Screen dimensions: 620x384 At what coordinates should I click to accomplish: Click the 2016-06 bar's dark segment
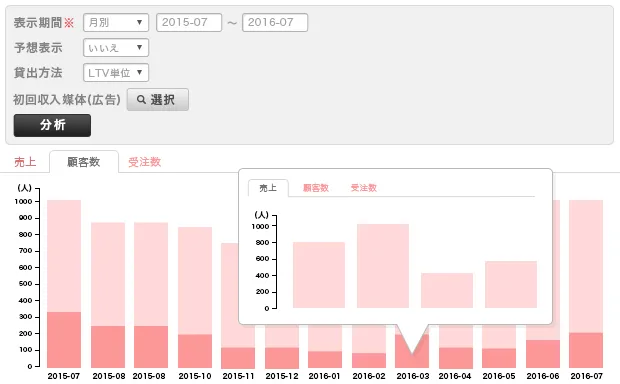click(543, 354)
